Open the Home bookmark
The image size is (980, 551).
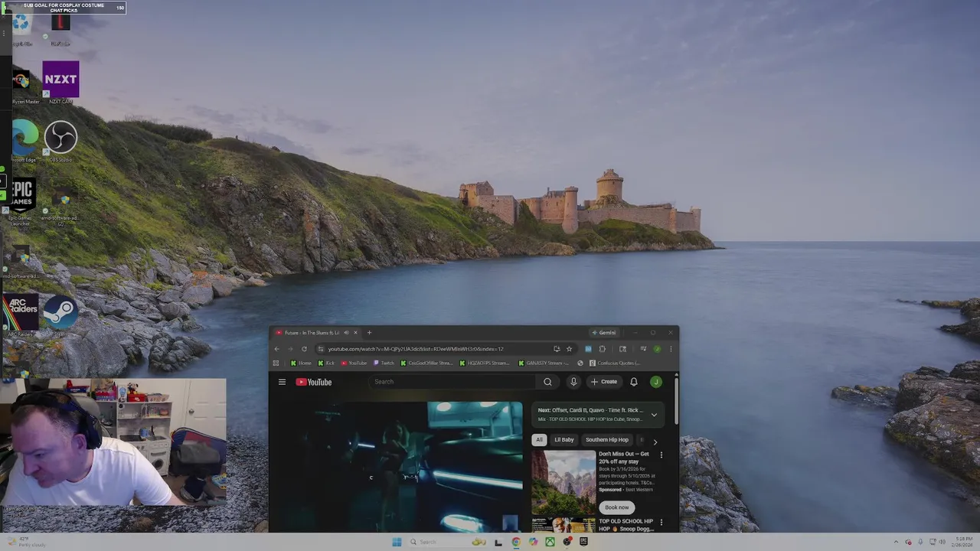(x=302, y=363)
